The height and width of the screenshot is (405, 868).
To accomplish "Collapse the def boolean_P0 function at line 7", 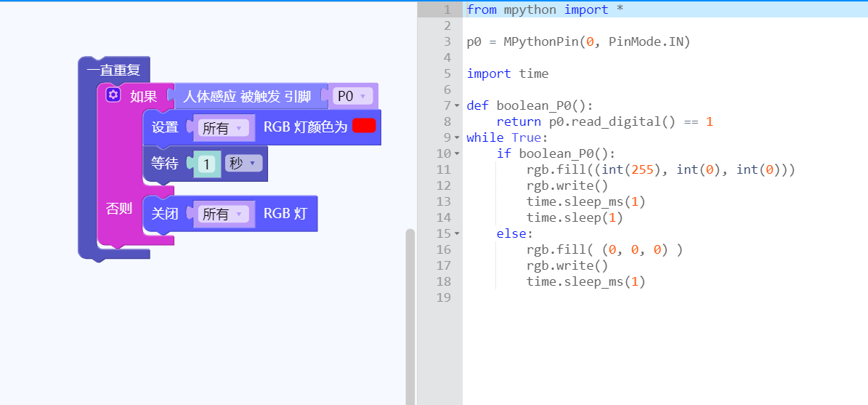I will (x=457, y=105).
